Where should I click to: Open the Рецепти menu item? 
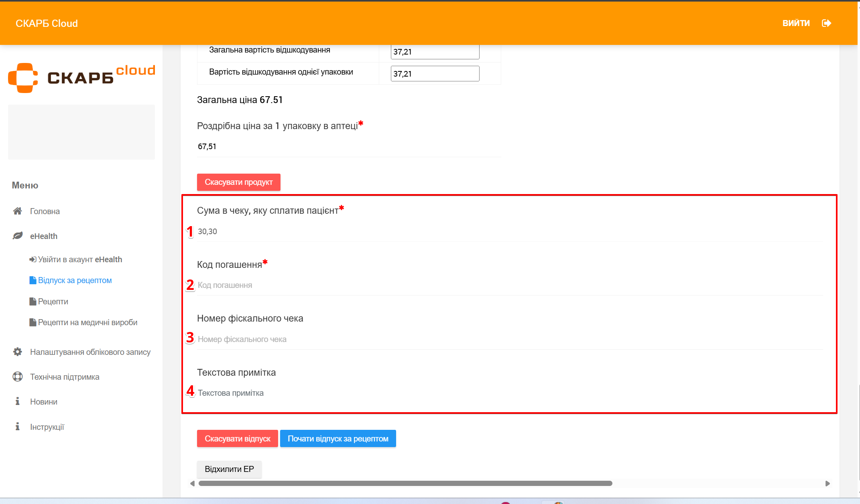point(53,302)
